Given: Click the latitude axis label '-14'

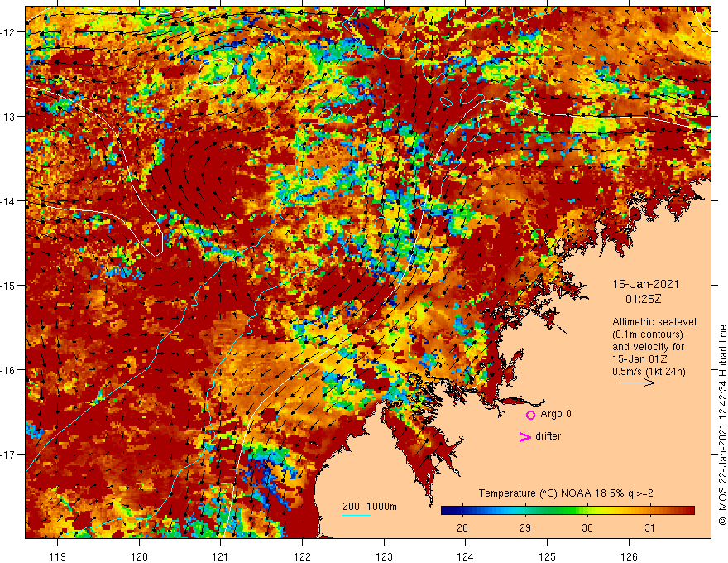Looking at the screenshot, I should pyautogui.click(x=9, y=201).
